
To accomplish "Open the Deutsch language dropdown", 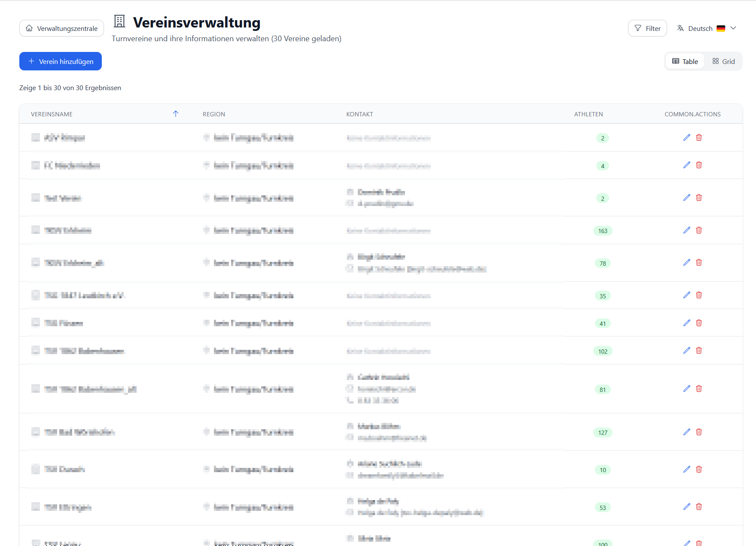I will coord(707,28).
